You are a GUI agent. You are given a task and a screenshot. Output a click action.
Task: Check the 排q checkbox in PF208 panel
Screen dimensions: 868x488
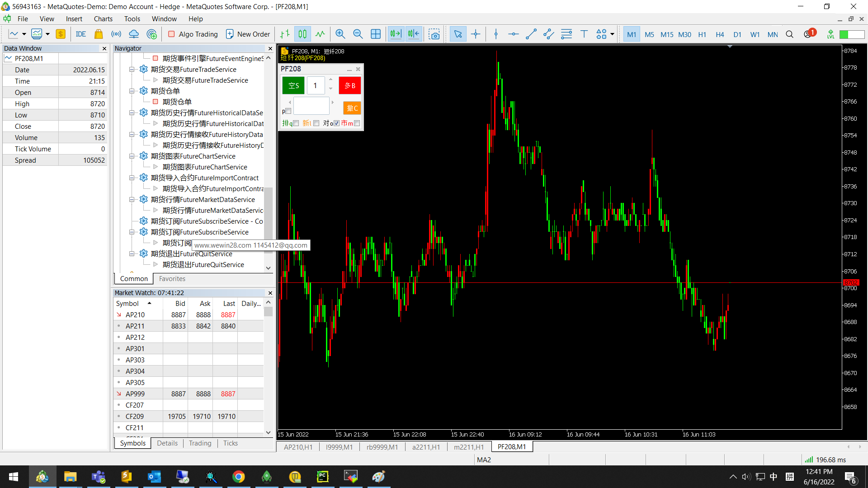[x=296, y=123]
